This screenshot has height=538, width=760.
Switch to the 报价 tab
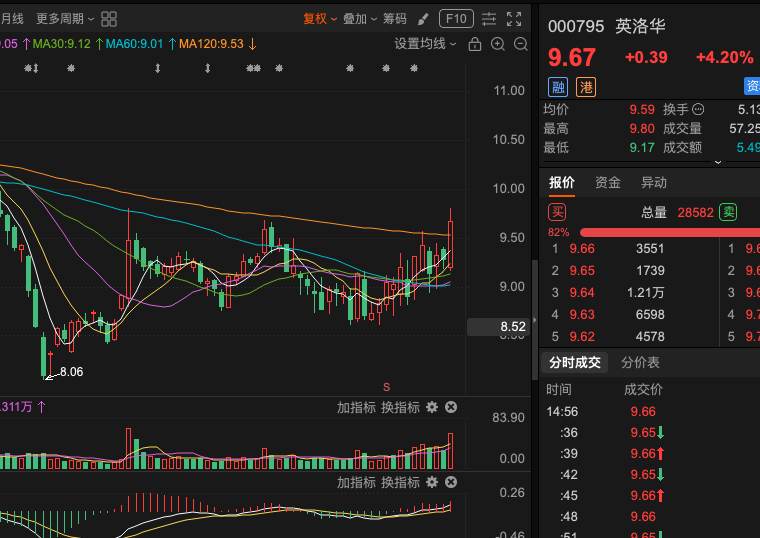[x=562, y=183]
